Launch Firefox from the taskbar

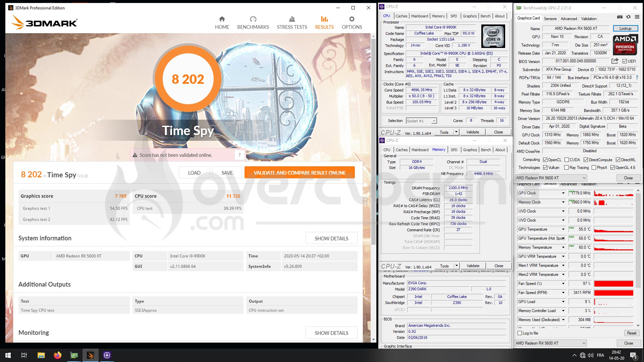pyautogui.click(x=58, y=355)
